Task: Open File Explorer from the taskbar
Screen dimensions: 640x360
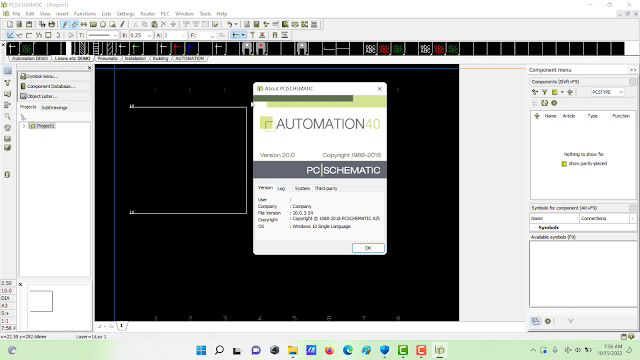Action: 293,350
